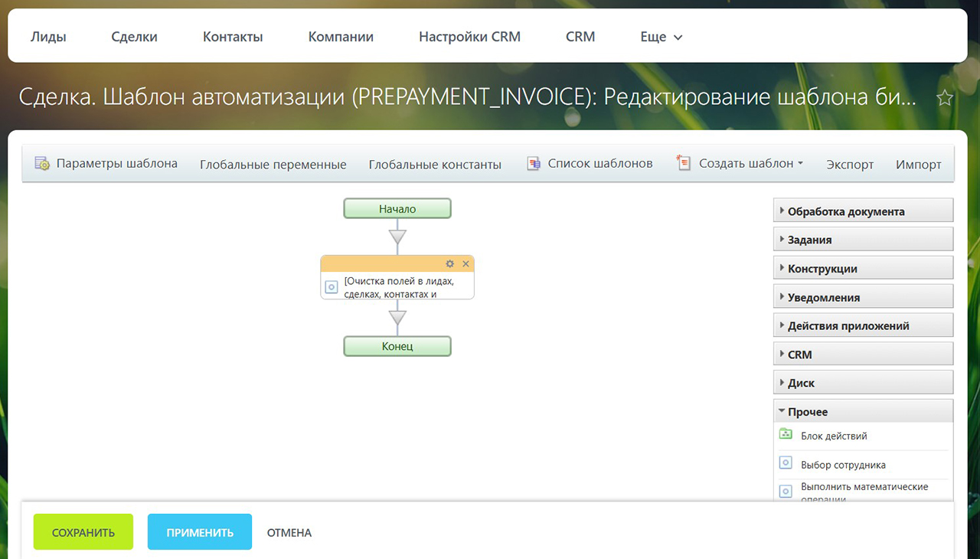Click the Применить button
Screen dimensions: 980x559
pos(200,532)
